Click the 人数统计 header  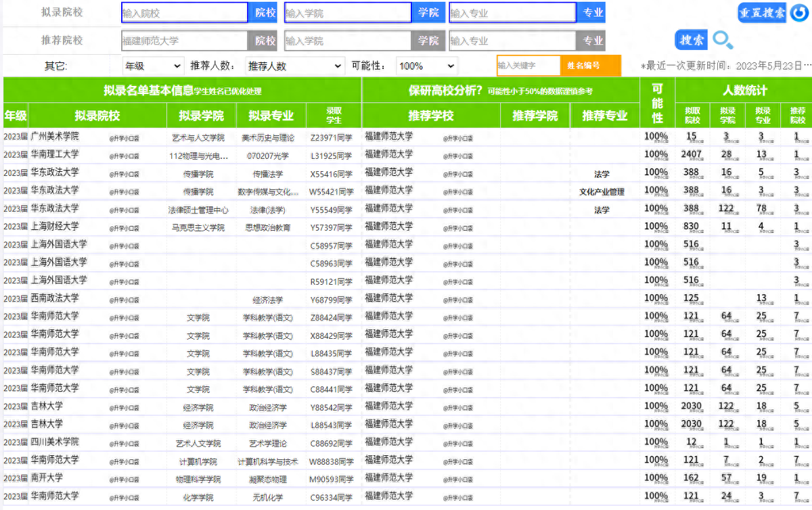(x=744, y=91)
